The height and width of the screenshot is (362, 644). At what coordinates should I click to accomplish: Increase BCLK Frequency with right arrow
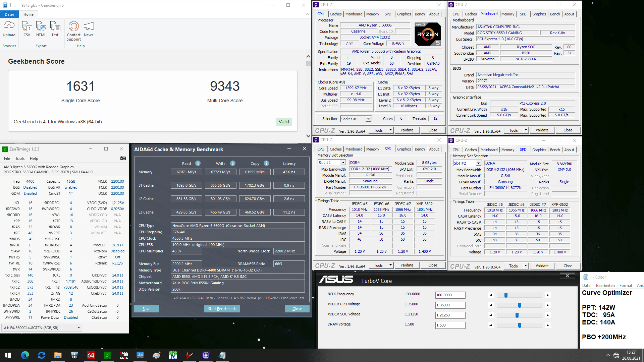pyautogui.click(x=548, y=295)
